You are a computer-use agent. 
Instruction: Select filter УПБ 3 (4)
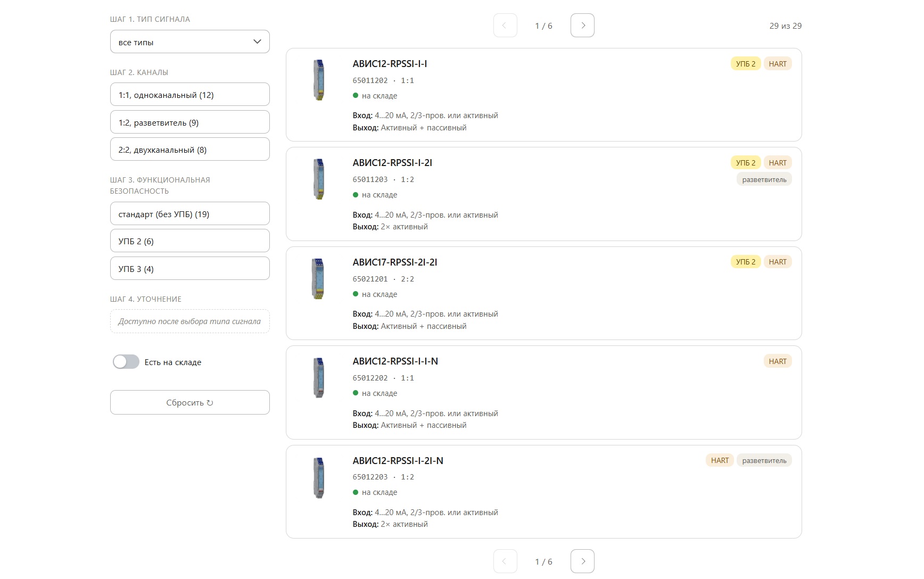click(190, 269)
